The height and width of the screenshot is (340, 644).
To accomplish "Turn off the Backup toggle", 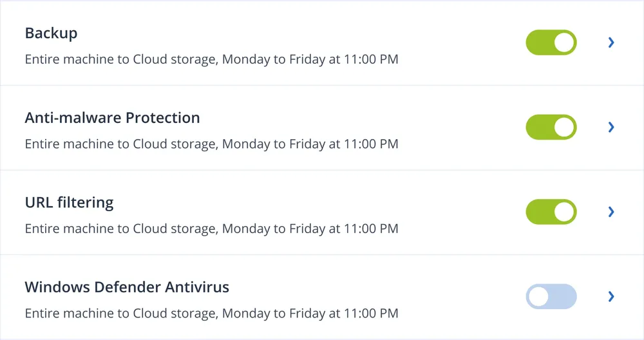I will (x=551, y=42).
